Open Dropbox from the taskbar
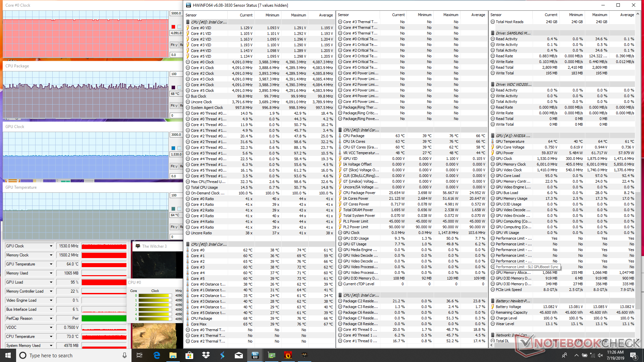This screenshot has width=644, height=362. click(x=206, y=355)
